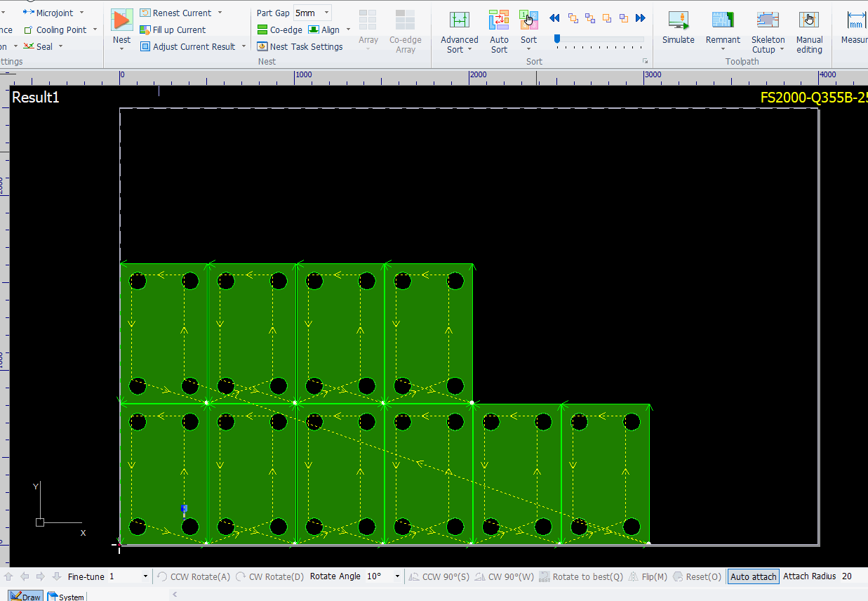Toggle Co-edge nesting
Screen dimensions: 868x601
pyautogui.click(x=279, y=29)
